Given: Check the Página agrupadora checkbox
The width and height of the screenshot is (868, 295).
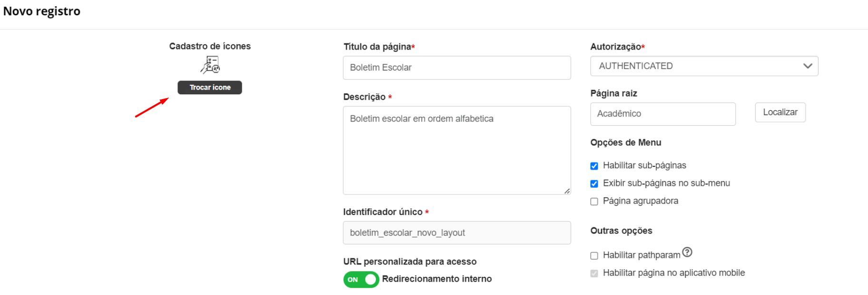Looking at the screenshot, I should pos(594,202).
